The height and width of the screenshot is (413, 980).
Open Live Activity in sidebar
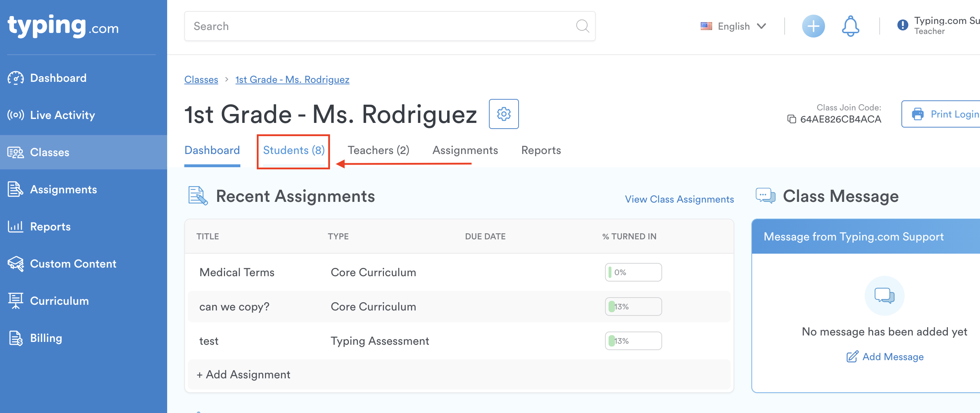(x=62, y=115)
